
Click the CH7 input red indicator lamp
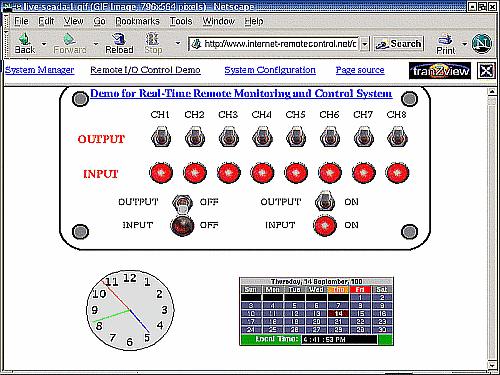364,173
